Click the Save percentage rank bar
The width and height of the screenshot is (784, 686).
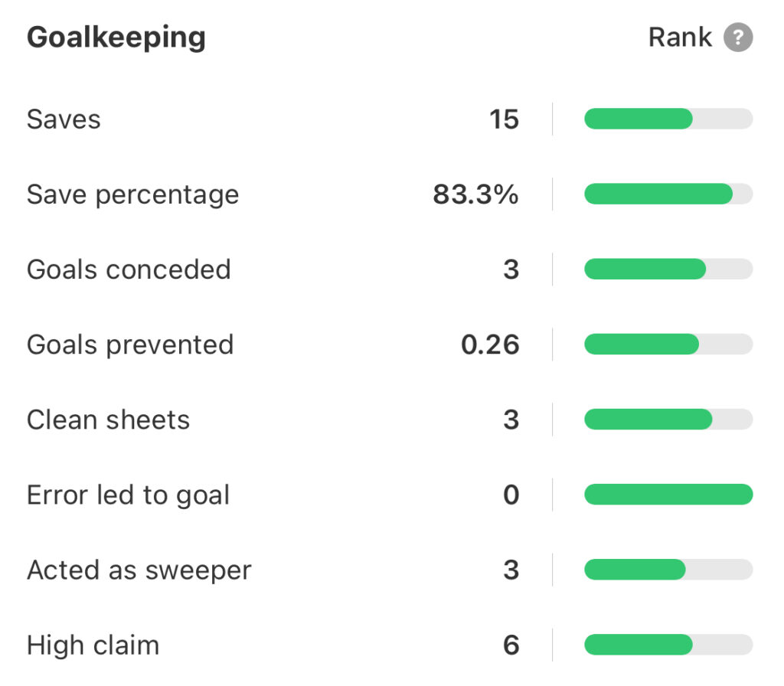point(668,194)
